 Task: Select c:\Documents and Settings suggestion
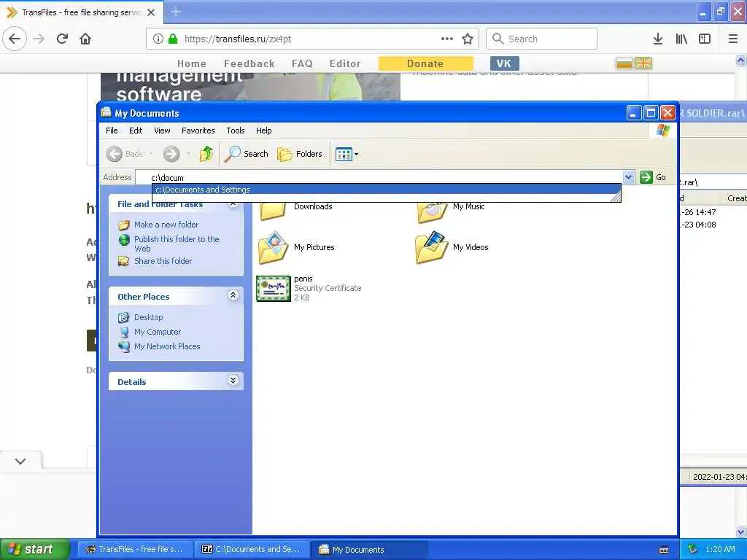387,190
